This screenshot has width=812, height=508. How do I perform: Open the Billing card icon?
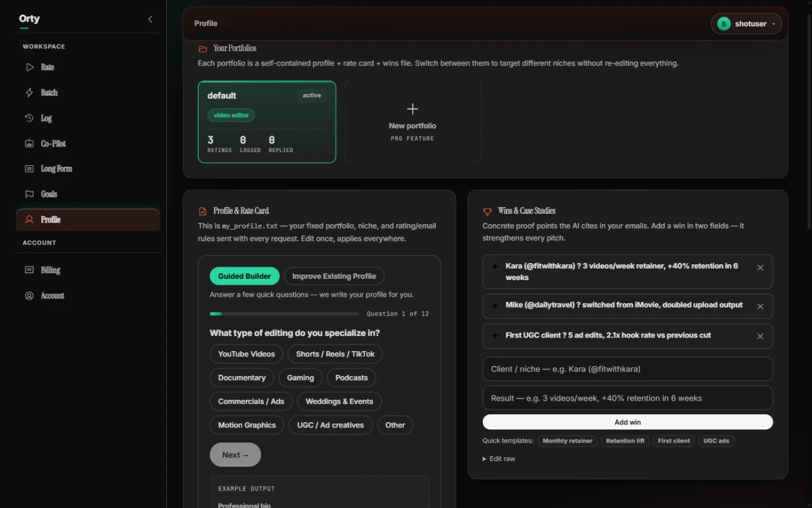29,270
